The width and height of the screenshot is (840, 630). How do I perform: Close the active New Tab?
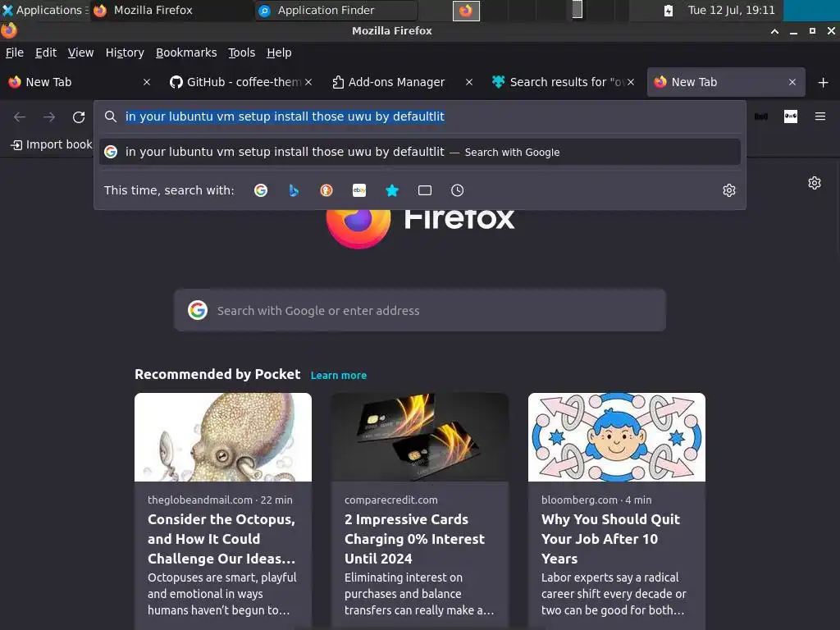792,82
